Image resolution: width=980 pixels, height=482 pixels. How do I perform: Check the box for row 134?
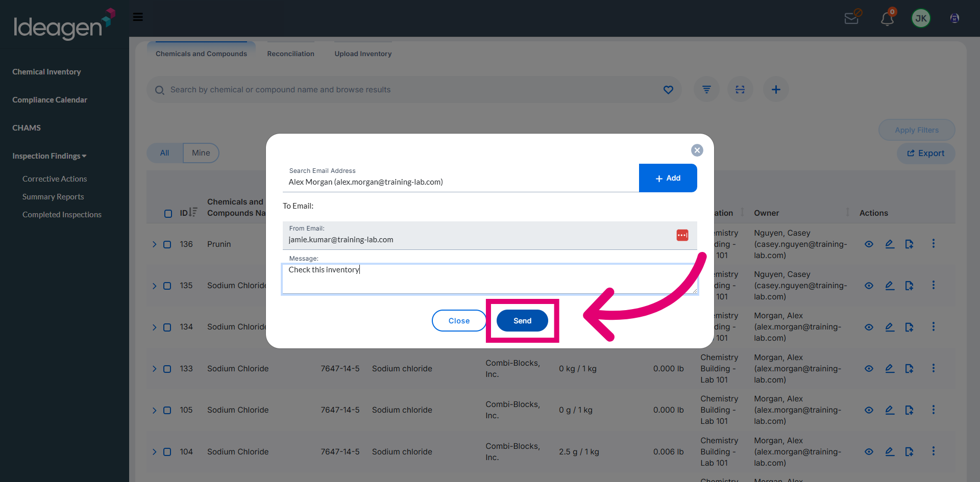[x=167, y=327]
